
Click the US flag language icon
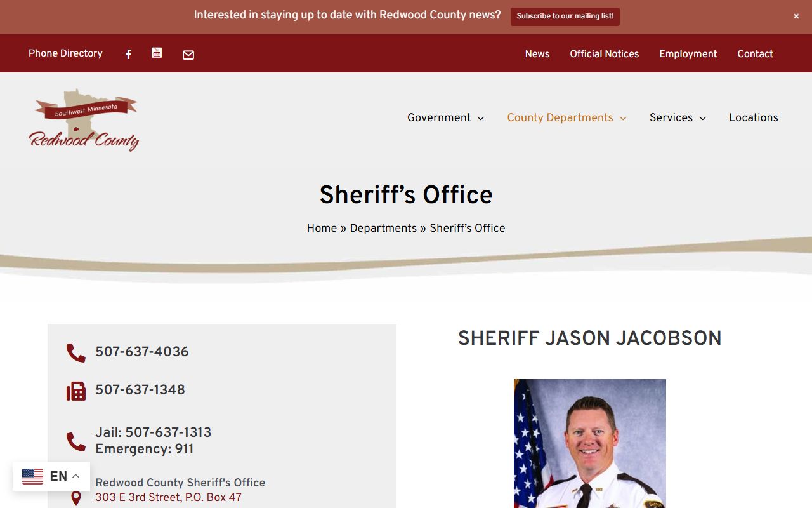tap(33, 476)
